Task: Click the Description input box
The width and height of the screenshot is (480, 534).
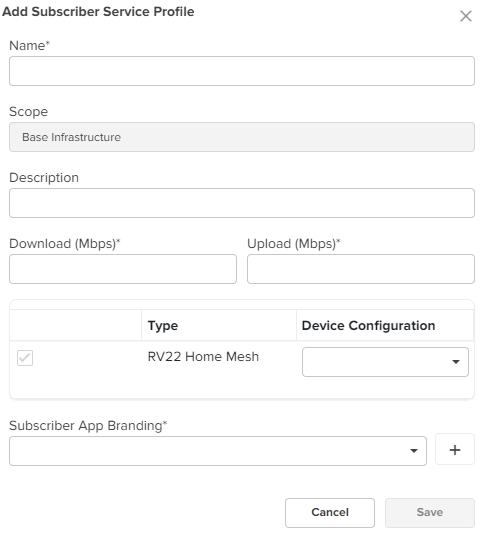Action: pos(242,203)
